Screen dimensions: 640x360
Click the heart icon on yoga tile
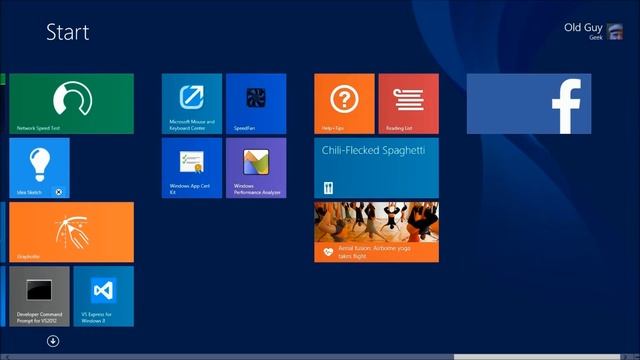[x=328, y=252]
